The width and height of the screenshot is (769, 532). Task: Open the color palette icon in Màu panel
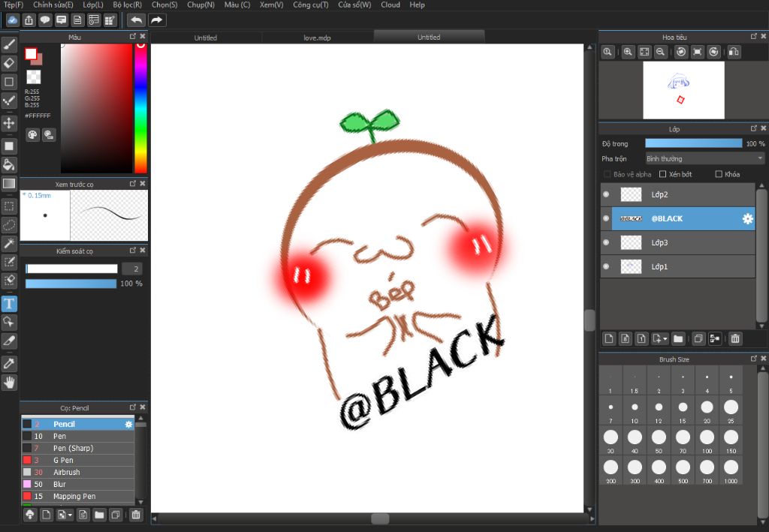pyautogui.click(x=32, y=135)
